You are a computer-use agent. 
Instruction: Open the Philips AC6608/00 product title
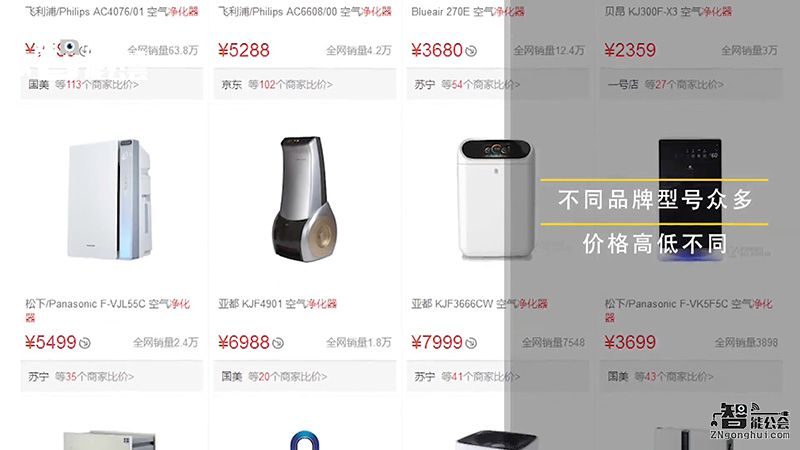tap(305, 11)
